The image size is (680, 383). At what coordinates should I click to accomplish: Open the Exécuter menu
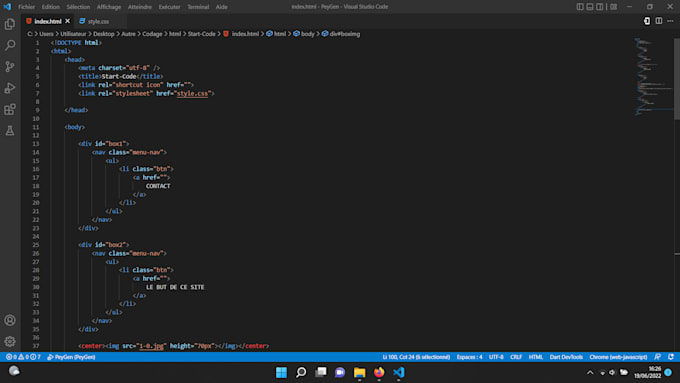click(169, 7)
